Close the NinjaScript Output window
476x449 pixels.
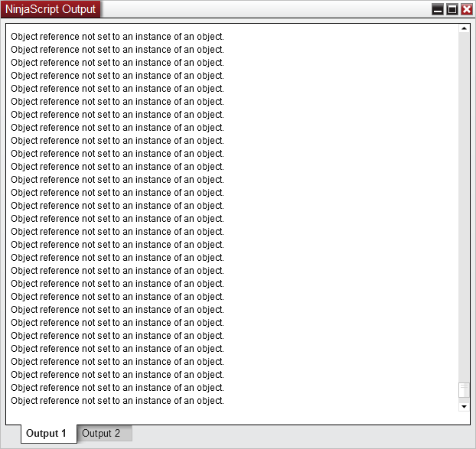(467, 9)
